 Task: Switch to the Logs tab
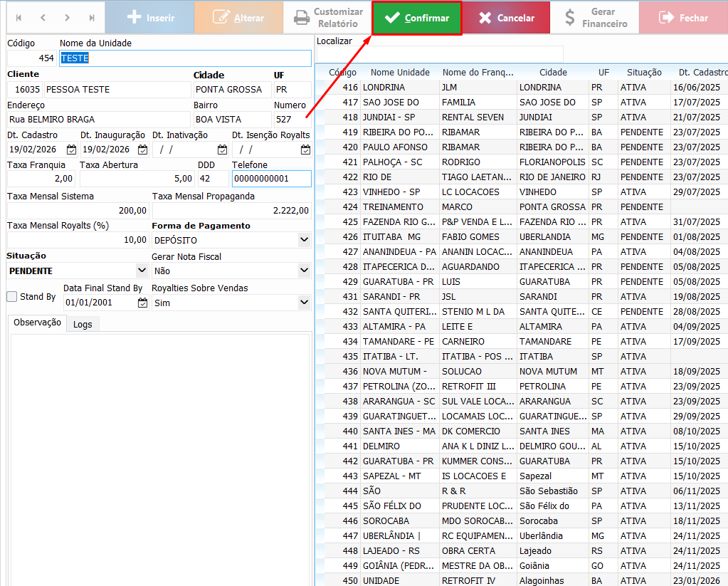(83, 325)
